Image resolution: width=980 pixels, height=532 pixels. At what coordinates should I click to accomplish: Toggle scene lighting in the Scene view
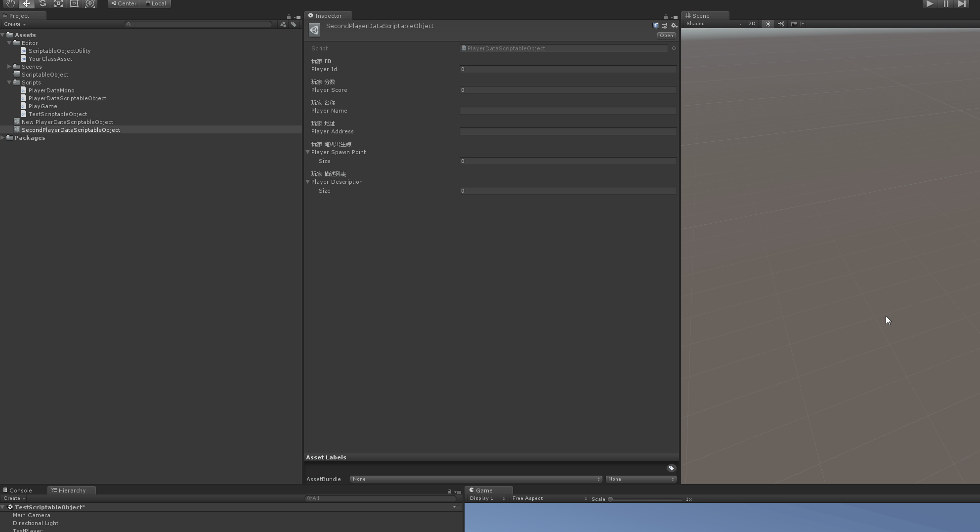click(x=767, y=24)
